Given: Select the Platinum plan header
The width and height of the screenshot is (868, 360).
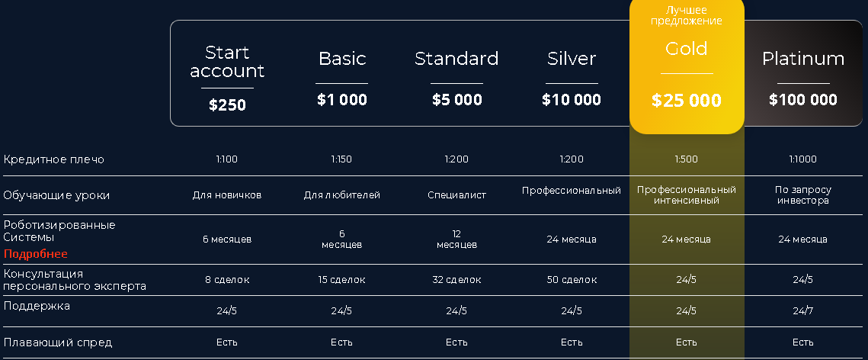Looking at the screenshot, I should (x=802, y=59).
